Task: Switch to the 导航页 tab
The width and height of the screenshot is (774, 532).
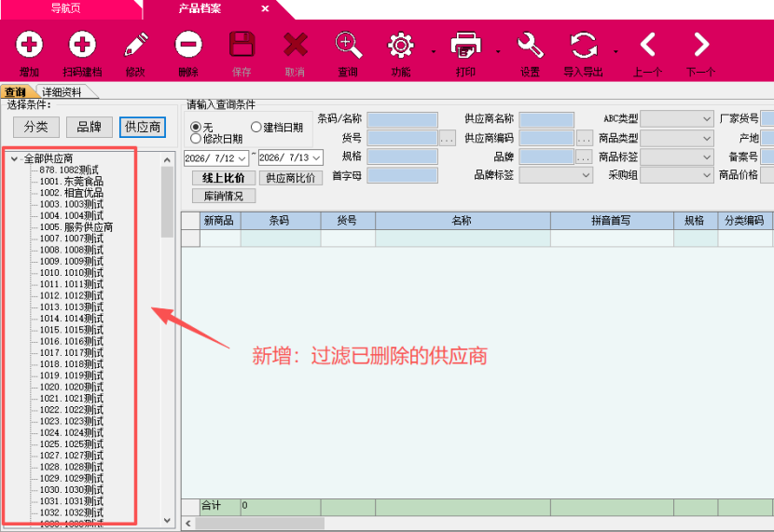Action: click(x=65, y=8)
